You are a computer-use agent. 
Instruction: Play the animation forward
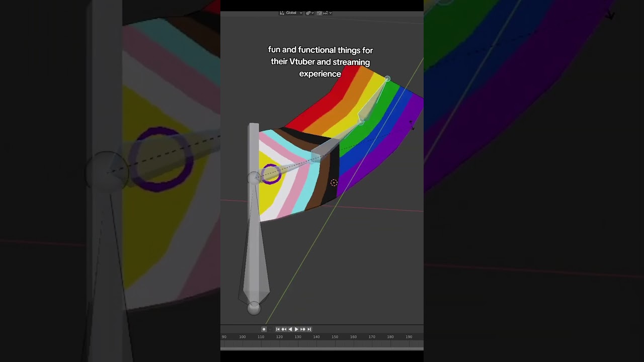coord(296,329)
